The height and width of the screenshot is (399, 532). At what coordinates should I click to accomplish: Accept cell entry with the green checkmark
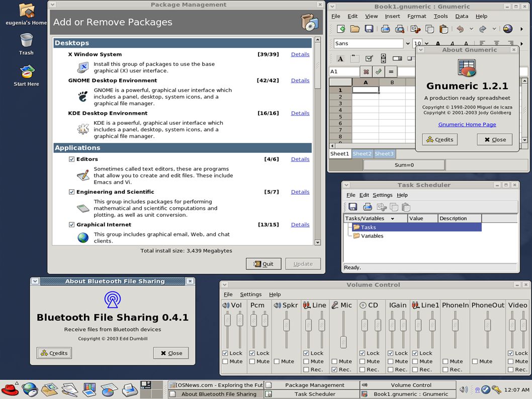(379, 71)
